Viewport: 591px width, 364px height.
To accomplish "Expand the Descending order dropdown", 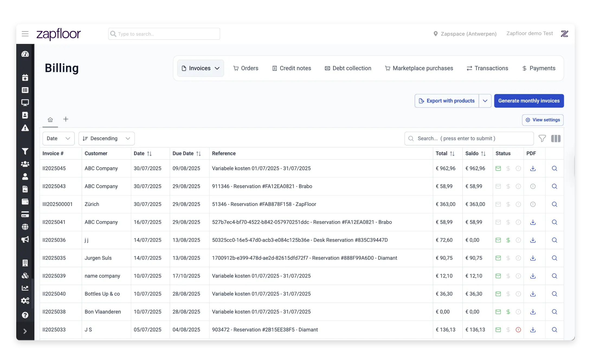I will [x=106, y=138].
